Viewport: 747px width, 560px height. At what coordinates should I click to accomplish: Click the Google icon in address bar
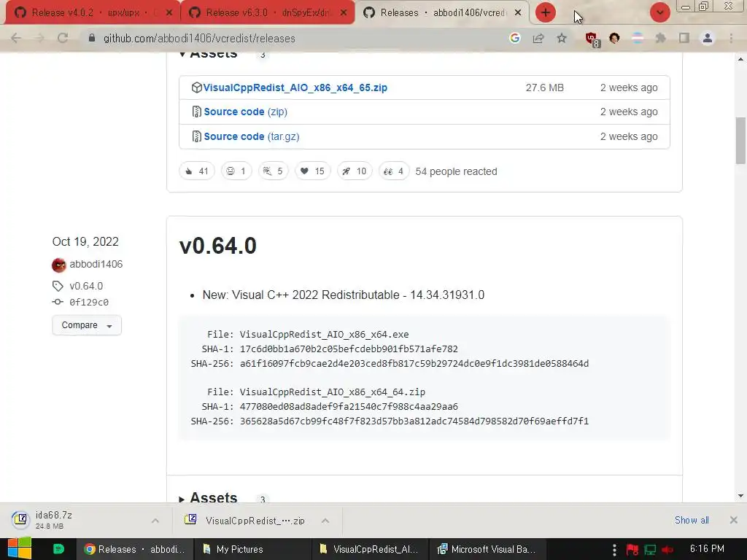[x=514, y=38]
